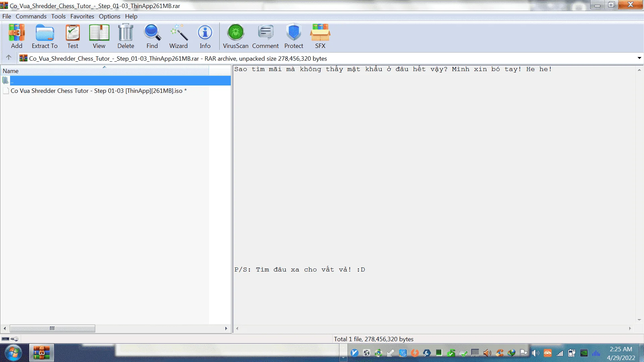This screenshot has height=362, width=644.
Task: Click the blue checkmark V tray icon
Action: [355, 353]
